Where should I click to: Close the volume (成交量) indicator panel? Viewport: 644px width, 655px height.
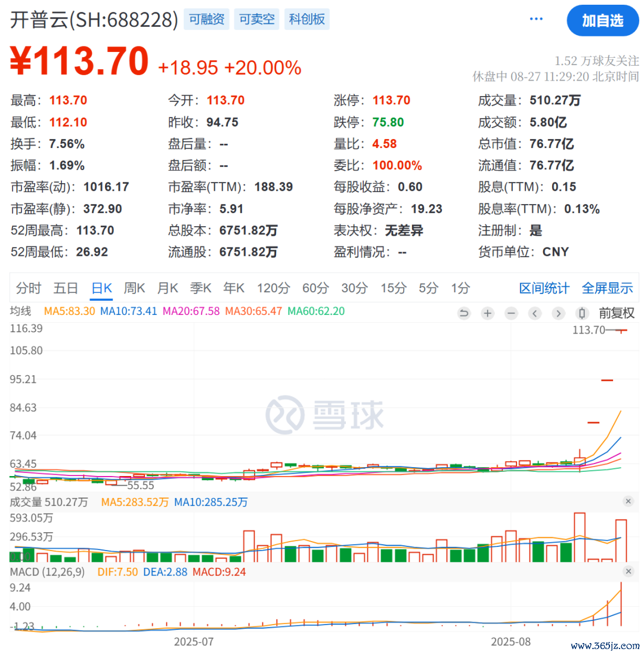point(628,501)
